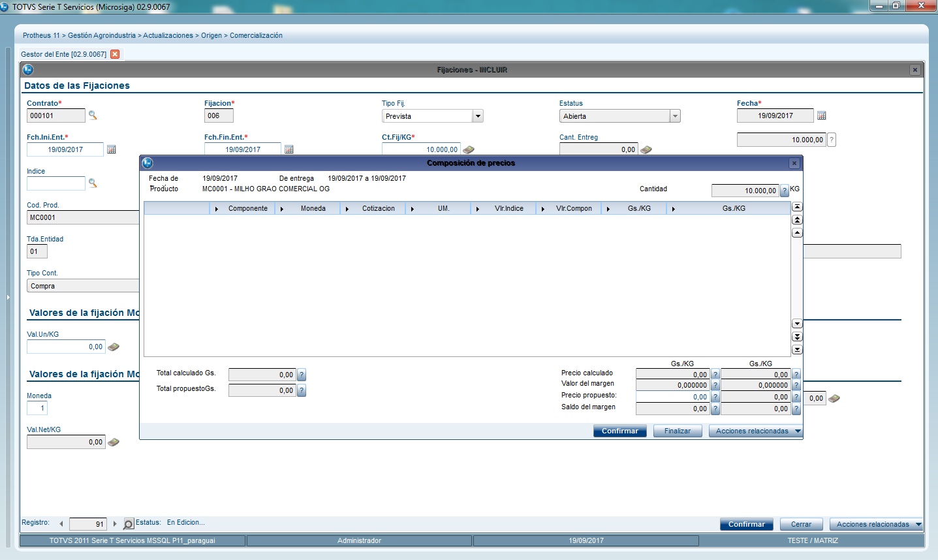The height and width of the screenshot is (560, 938).
Task: Click the Val.Un/KG calculator icon
Action: pyautogui.click(x=114, y=347)
